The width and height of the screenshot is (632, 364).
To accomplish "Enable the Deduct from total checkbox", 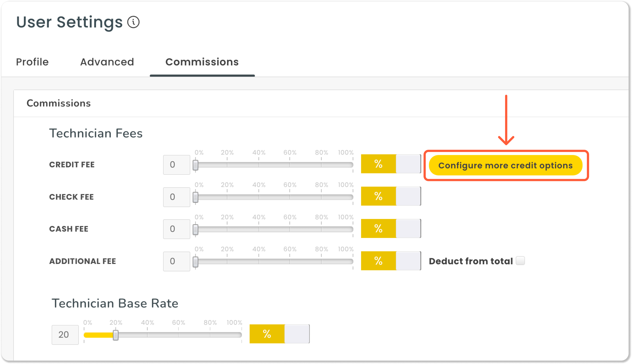I will click(520, 261).
